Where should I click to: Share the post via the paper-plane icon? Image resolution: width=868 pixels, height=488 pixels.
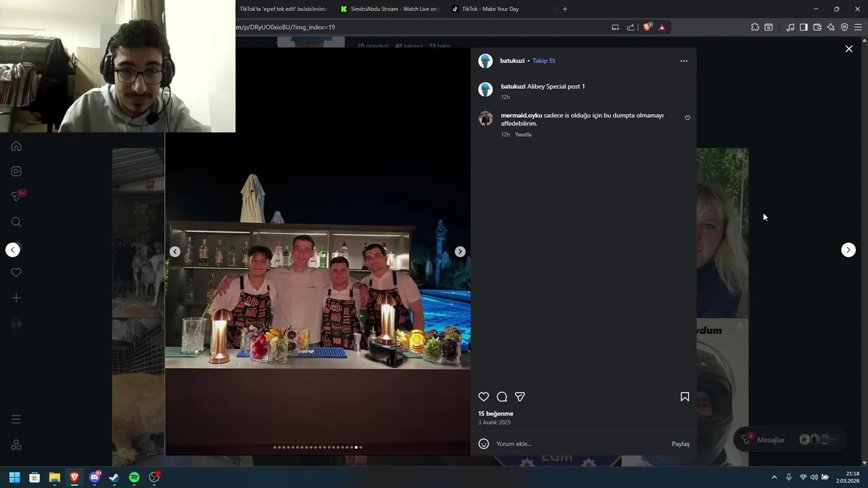coord(519,396)
